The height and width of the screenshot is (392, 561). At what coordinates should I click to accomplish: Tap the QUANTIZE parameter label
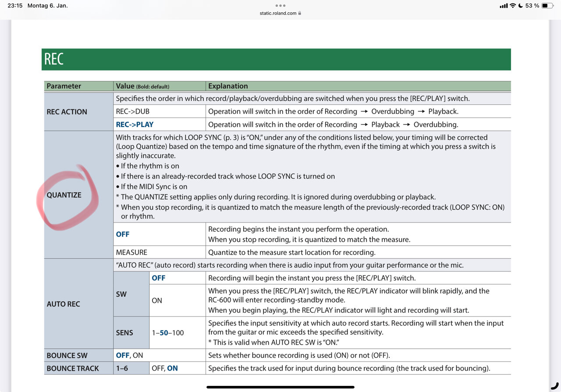64,195
